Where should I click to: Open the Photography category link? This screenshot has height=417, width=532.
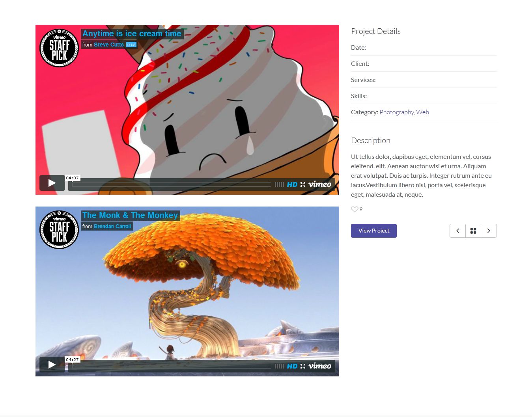pyautogui.click(x=397, y=112)
